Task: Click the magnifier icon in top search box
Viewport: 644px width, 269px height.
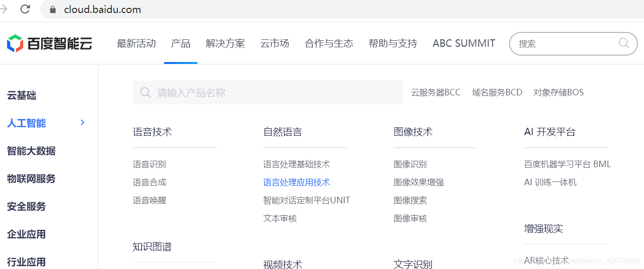Action: tap(624, 44)
